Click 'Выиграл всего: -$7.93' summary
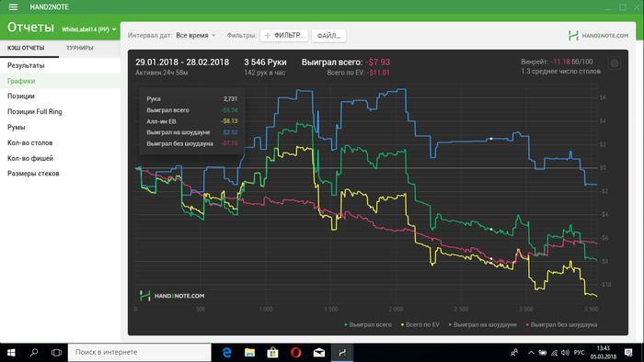Viewport: 644px width, 362px height. point(346,62)
